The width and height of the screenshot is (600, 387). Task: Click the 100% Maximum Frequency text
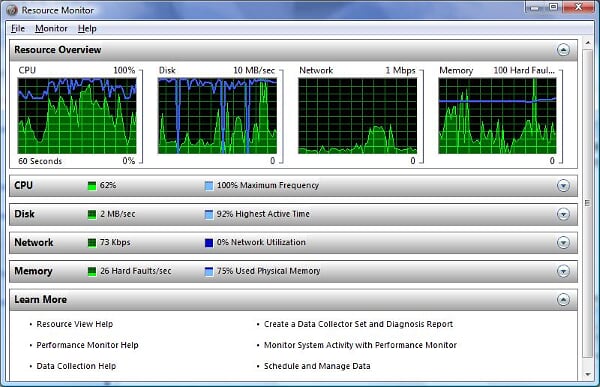coord(268,185)
